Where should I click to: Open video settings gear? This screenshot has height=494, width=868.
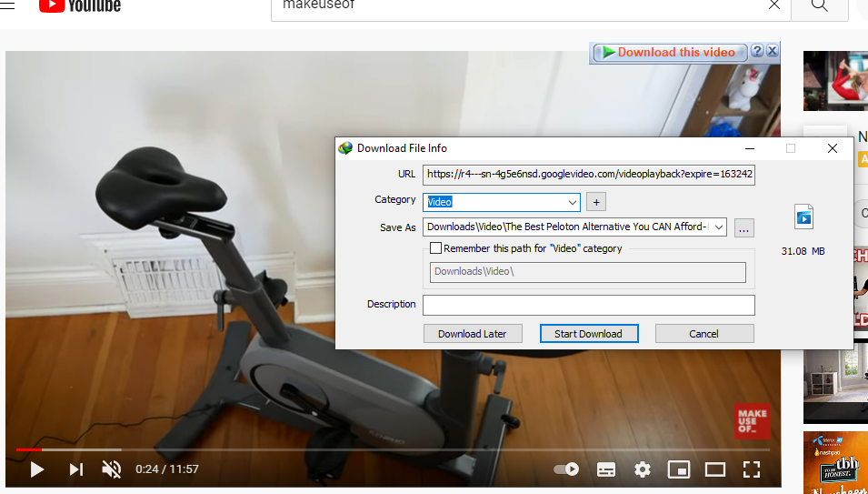pos(643,469)
